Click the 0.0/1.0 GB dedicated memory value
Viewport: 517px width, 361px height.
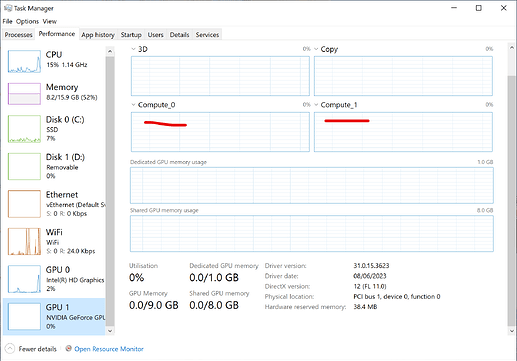[x=214, y=277]
